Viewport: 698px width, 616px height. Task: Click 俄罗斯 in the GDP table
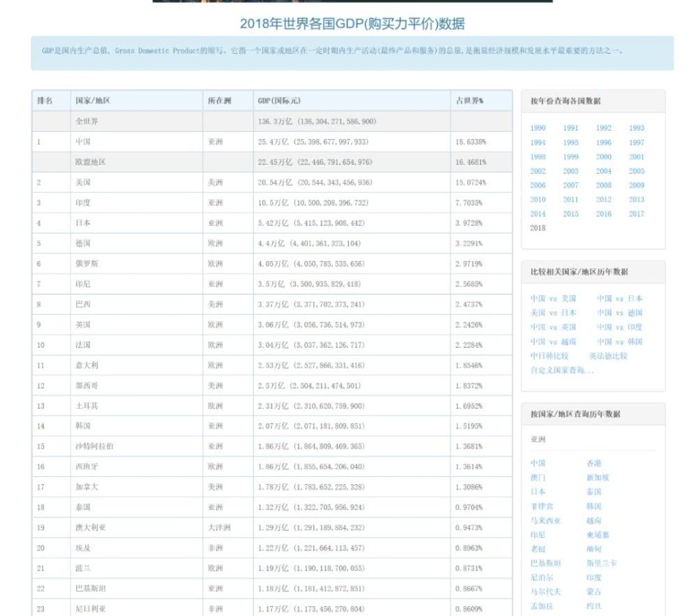point(87,264)
